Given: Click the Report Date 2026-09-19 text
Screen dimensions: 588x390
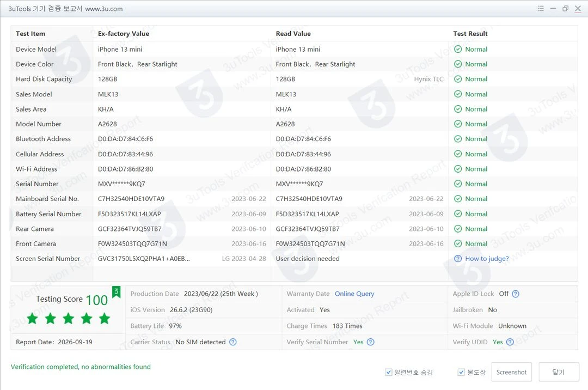Looking at the screenshot, I should (54, 342).
